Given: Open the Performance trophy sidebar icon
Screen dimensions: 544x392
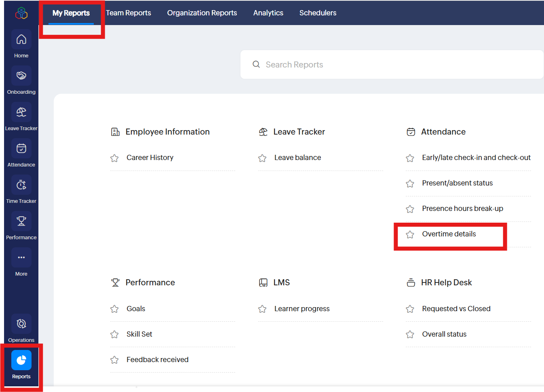Looking at the screenshot, I should [21, 221].
